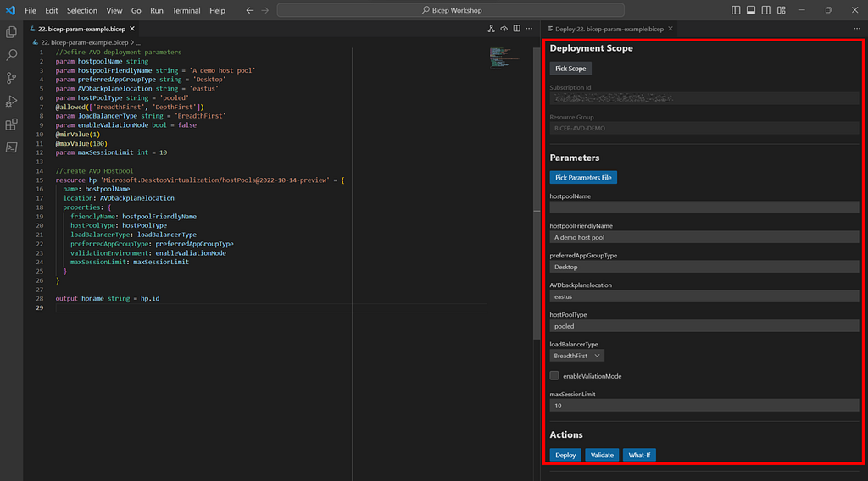Toggle the bottom panel layout icon
The image size is (868, 481).
click(751, 10)
